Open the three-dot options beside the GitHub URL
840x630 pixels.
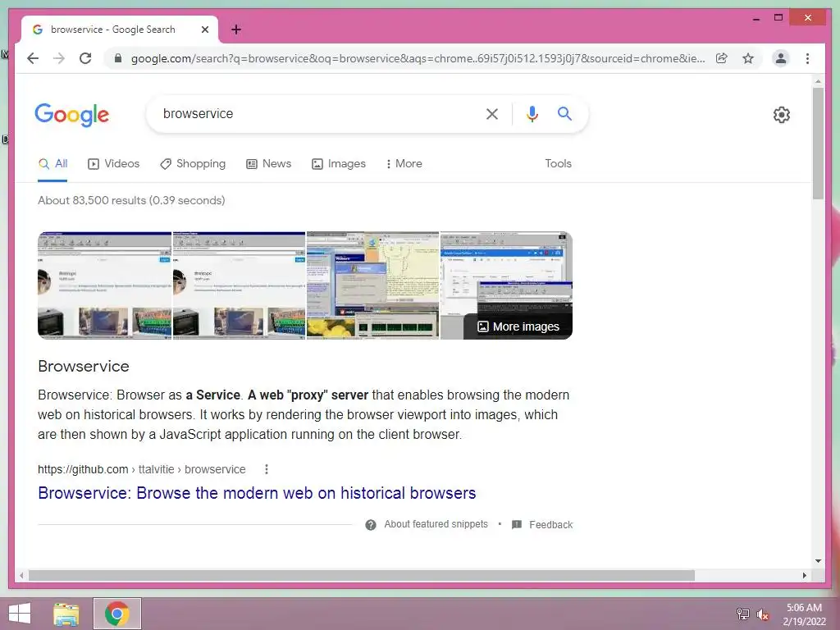click(x=267, y=469)
